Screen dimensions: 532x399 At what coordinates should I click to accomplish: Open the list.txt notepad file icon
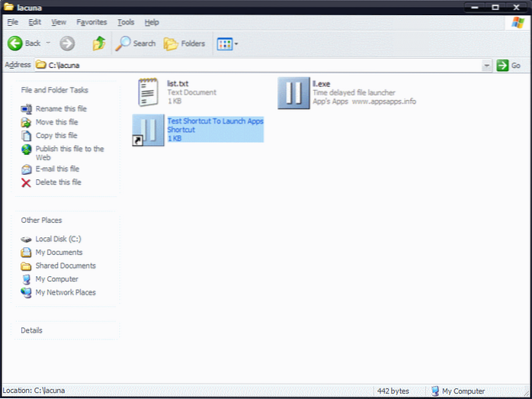click(x=149, y=92)
